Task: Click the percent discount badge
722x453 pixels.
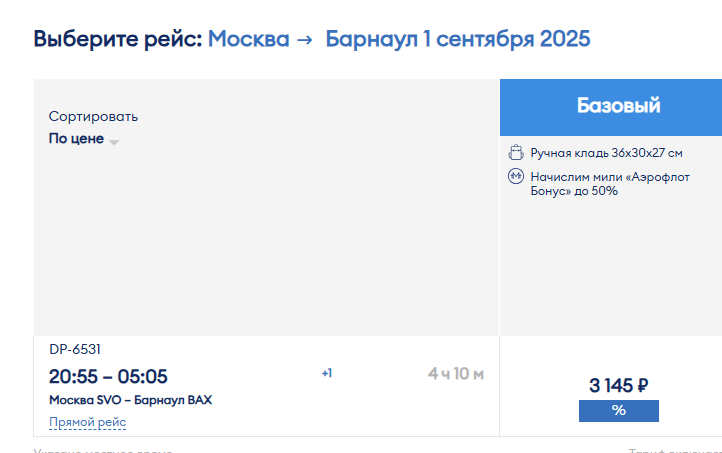Action: (x=618, y=411)
